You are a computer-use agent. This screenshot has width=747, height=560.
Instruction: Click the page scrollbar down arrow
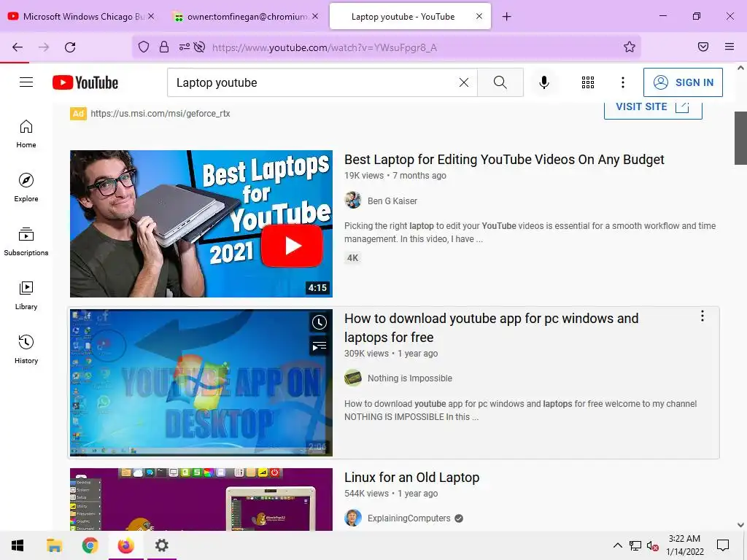[741, 525]
